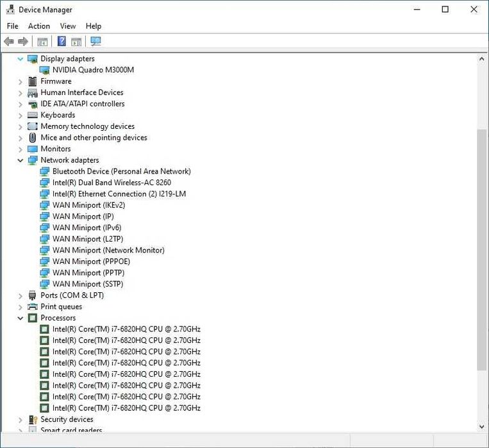The height and width of the screenshot is (448, 489).
Task: Select WAN Miniport (PPTP)
Action: (88, 272)
